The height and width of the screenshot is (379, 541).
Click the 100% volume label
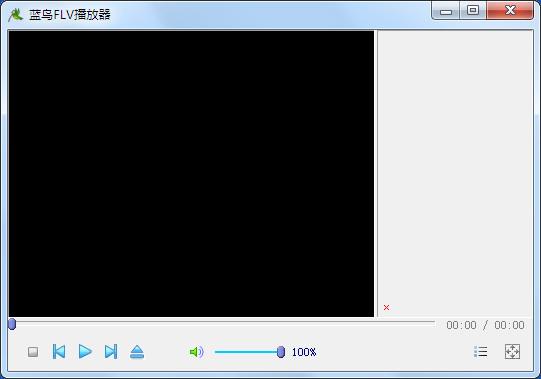[x=304, y=352]
